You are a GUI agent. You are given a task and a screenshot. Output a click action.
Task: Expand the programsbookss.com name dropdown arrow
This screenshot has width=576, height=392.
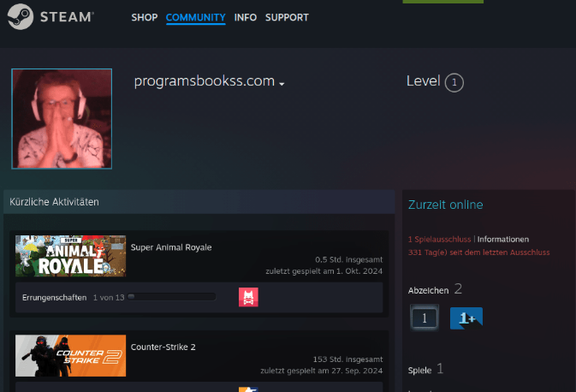282,84
